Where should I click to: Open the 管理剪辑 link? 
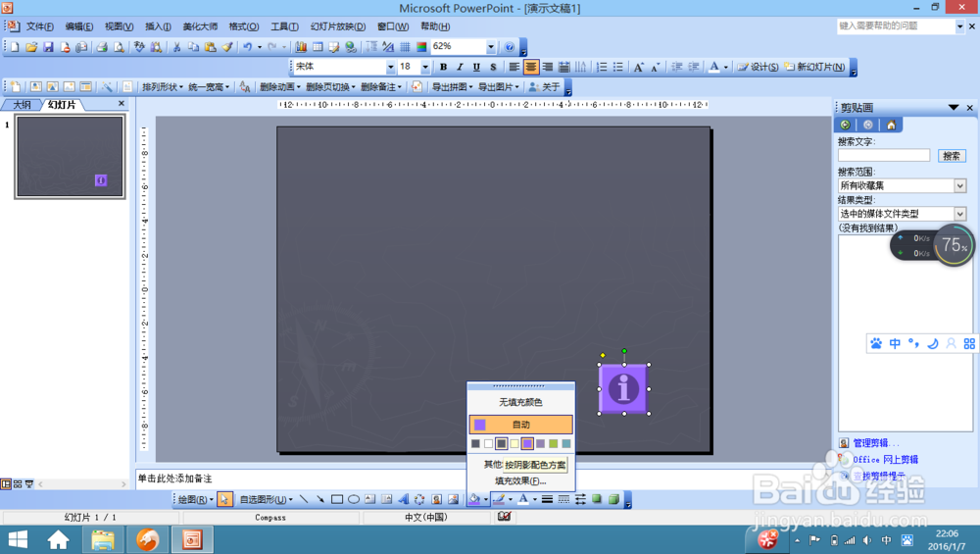(x=874, y=442)
